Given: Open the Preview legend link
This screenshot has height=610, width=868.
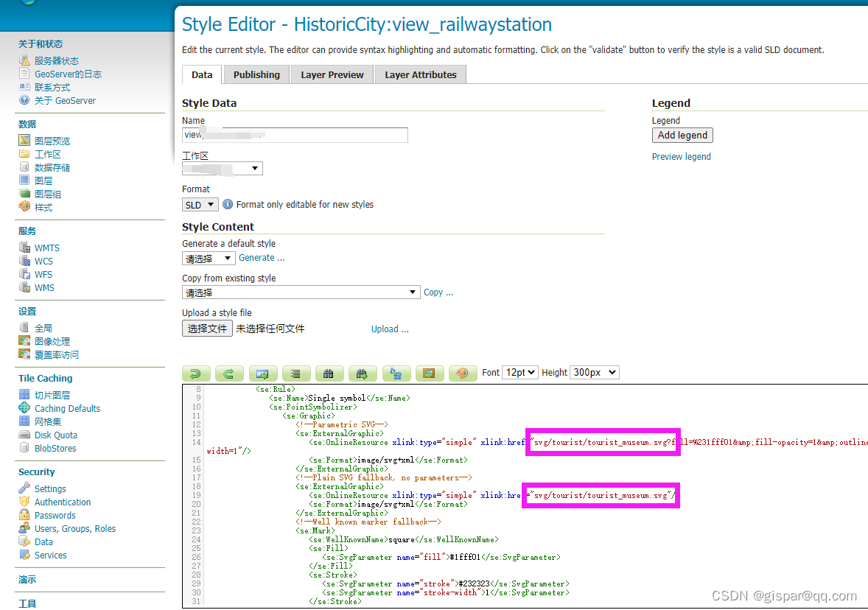Looking at the screenshot, I should (682, 157).
